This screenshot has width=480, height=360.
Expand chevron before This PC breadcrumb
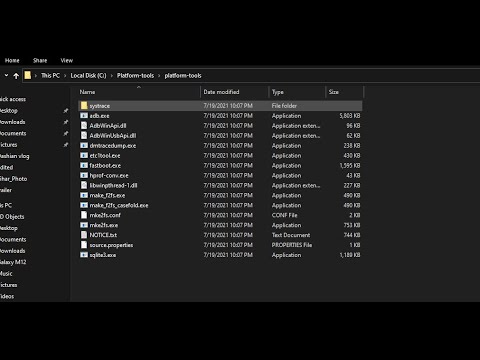36,76
